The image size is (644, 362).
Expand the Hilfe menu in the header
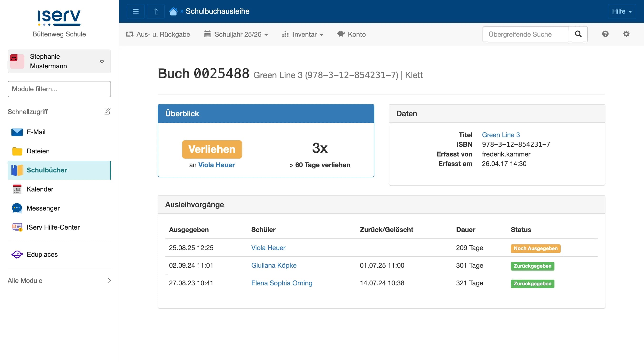pos(622,11)
